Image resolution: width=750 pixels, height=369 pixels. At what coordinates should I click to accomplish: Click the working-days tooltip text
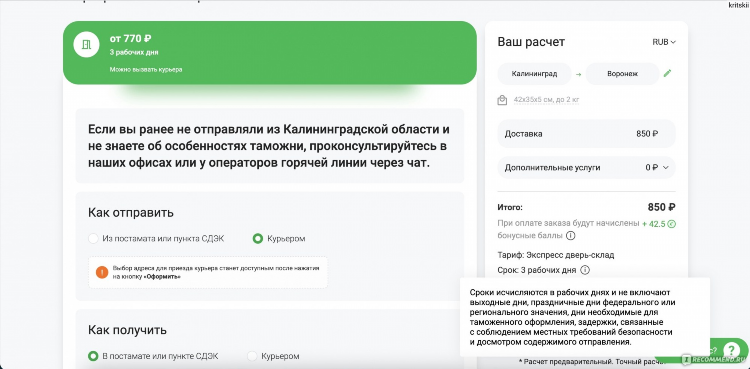(x=572, y=317)
